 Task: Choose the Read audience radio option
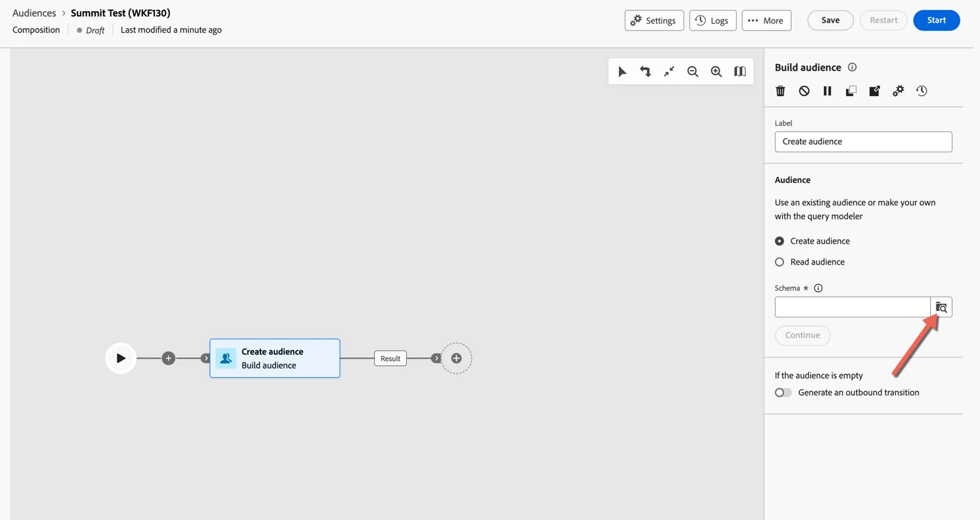[780, 262]
